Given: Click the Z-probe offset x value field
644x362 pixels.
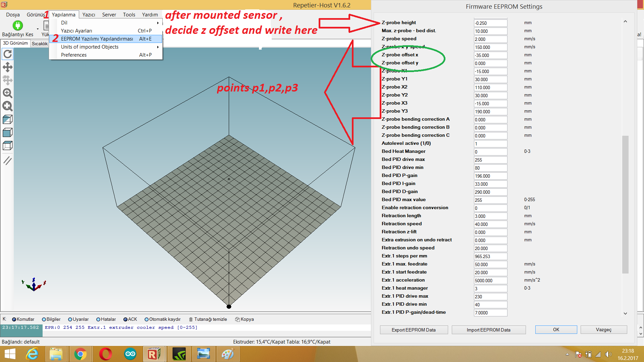Looking at the screenshot, I should tap(490, 55).
